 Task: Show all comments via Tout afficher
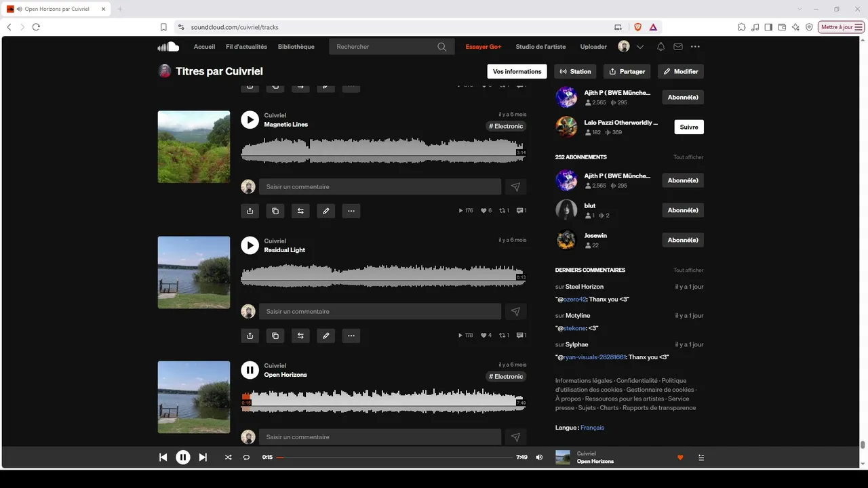tap(688, 270)
